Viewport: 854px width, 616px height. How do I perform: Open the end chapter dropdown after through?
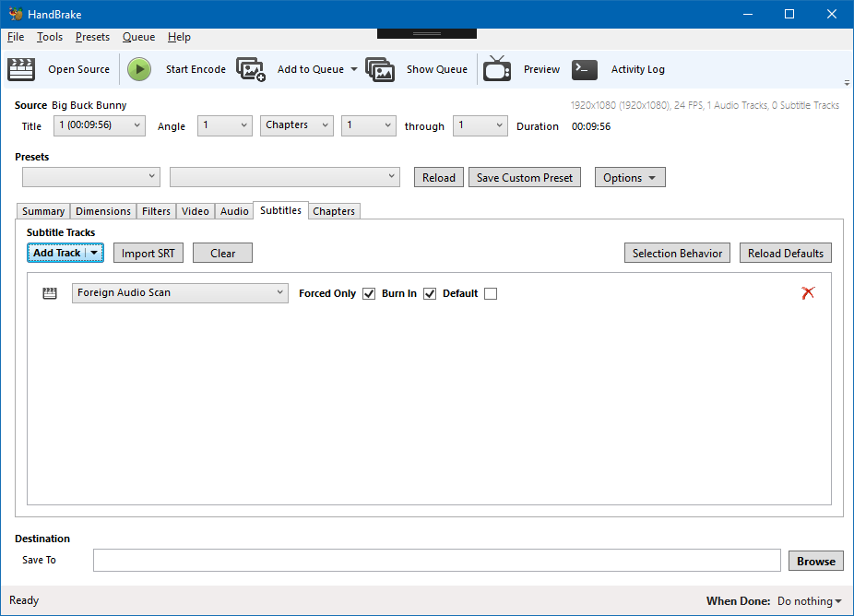[480, 125]
